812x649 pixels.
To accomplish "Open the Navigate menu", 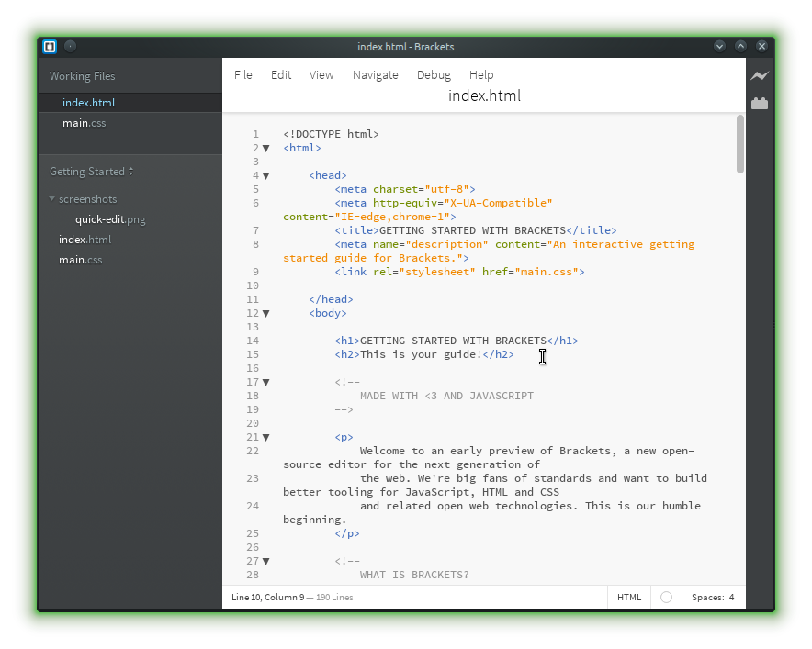I will click(x=375, y=75).
